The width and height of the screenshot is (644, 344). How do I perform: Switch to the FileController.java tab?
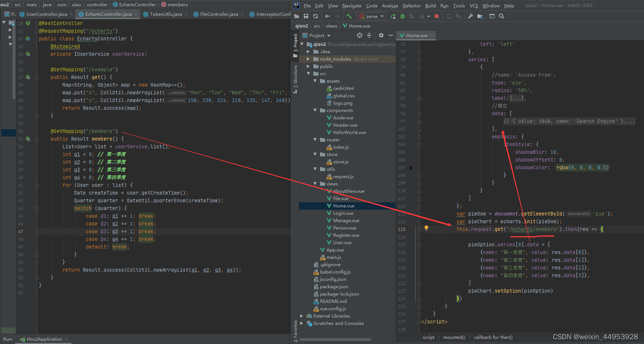tap(219, 14)
